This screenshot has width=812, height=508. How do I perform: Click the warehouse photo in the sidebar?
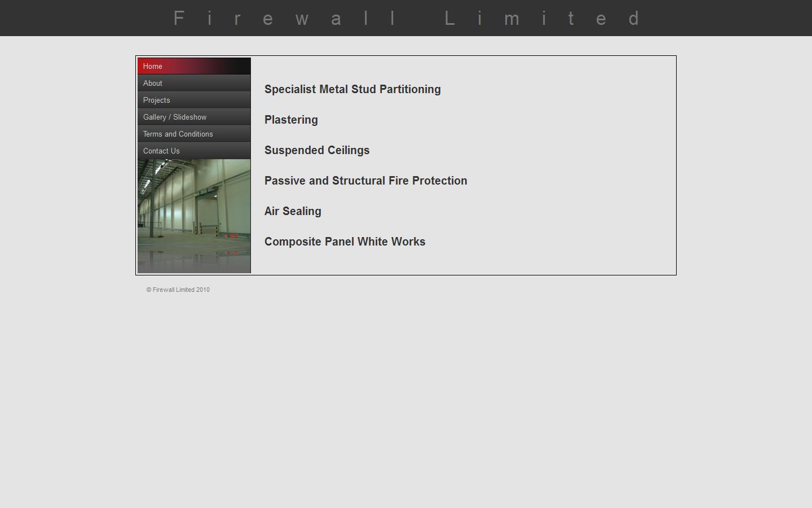[x=194, y=216]
